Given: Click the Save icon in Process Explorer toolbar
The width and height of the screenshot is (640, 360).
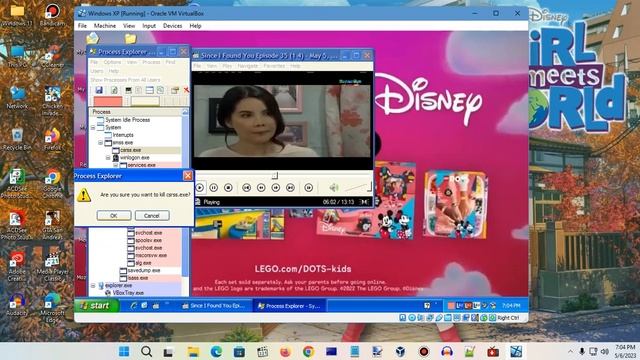Looking at the screenshot, I should pos(99,90).
